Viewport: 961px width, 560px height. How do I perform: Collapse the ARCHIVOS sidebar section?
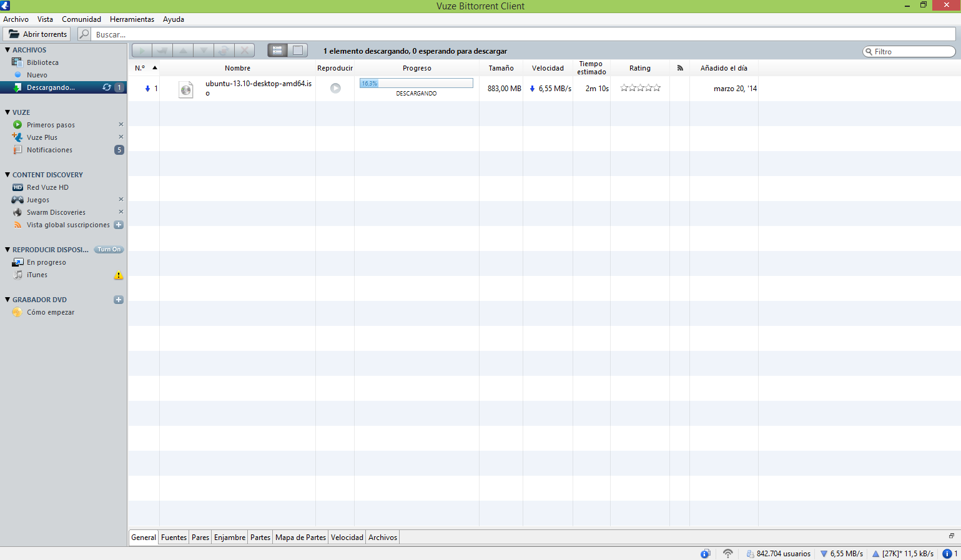pos(7,50)
